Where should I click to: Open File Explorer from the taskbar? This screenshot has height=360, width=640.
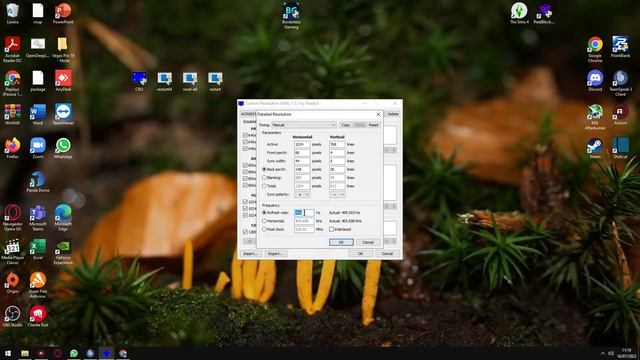pos(25,353)
